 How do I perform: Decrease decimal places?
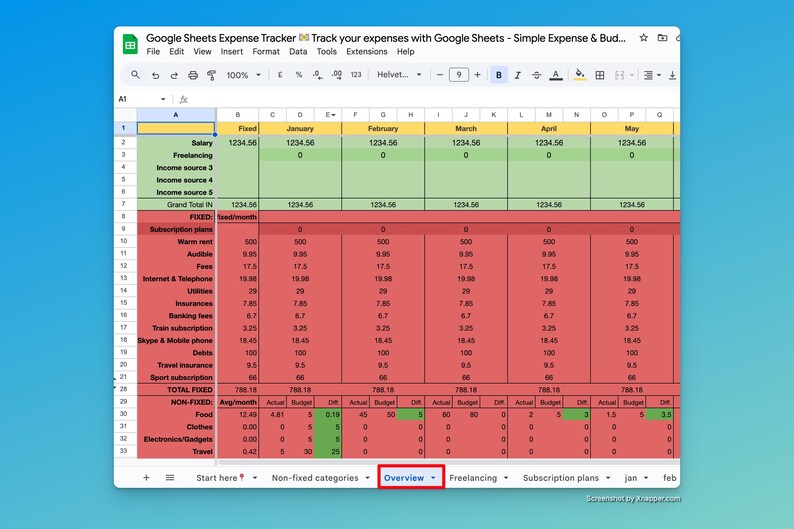click(317, 75)
